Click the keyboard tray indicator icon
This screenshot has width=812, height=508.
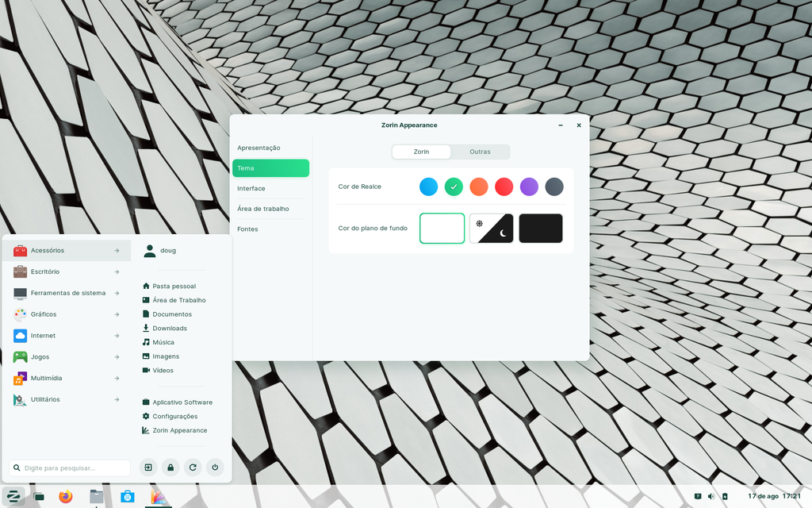click(698, 497)
